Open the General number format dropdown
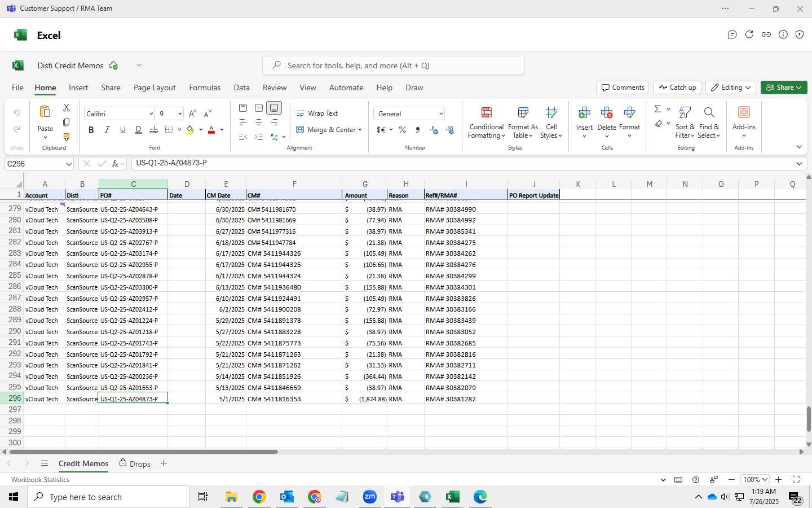 point(441,114)
